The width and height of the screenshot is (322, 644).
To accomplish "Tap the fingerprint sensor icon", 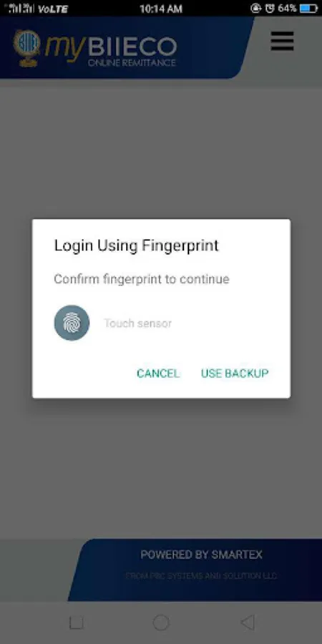I will click(x=72, y=323).
